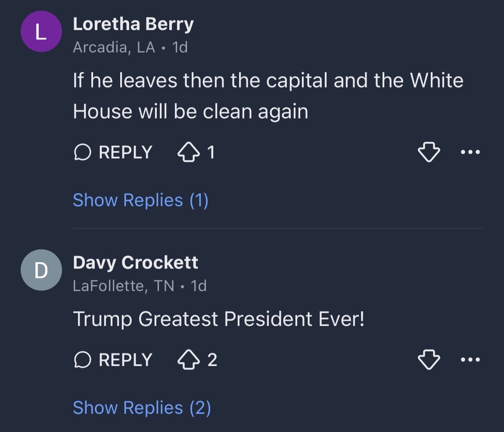Click the LaFollette, TN location line

pyautogui.click(x=124, y=286)
